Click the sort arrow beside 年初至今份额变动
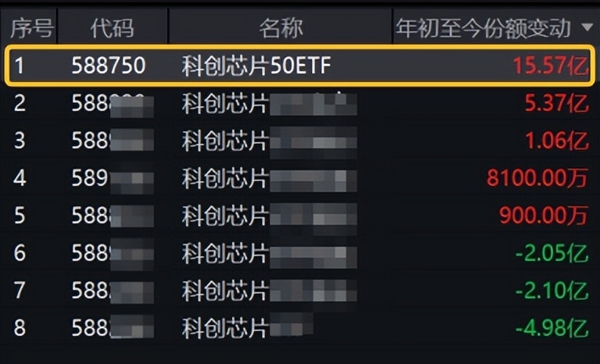Viewport: 600px width, 364px height. [587, 29]
